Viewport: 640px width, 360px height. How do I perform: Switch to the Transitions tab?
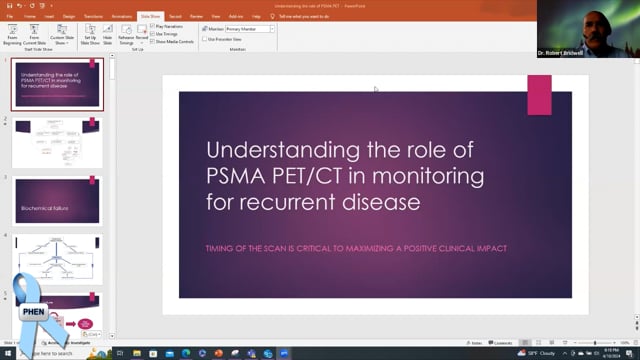coord(93,16)
